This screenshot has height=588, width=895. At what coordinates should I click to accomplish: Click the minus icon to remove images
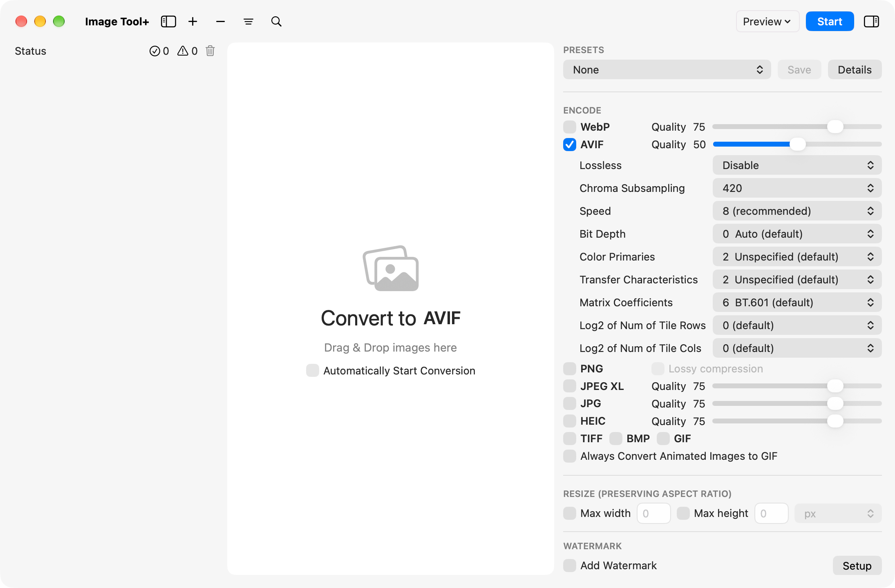pos(221,22)
